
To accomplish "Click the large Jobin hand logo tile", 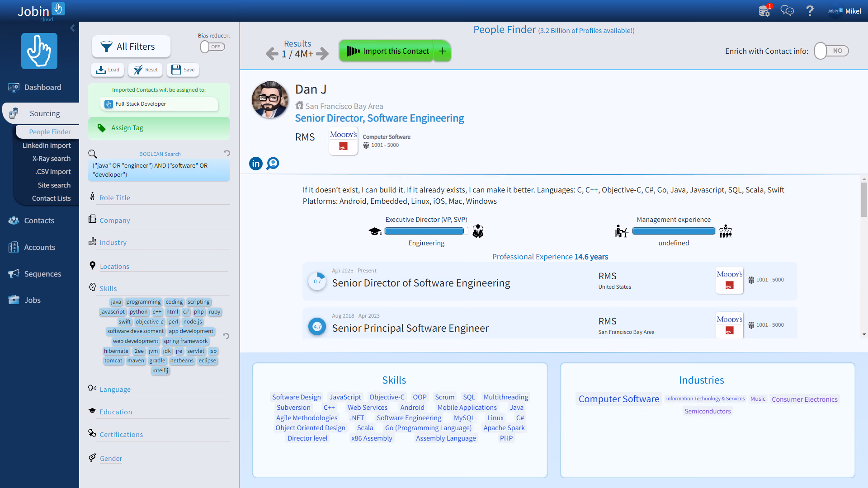I will pyautogui.click(x=39, y=51).
